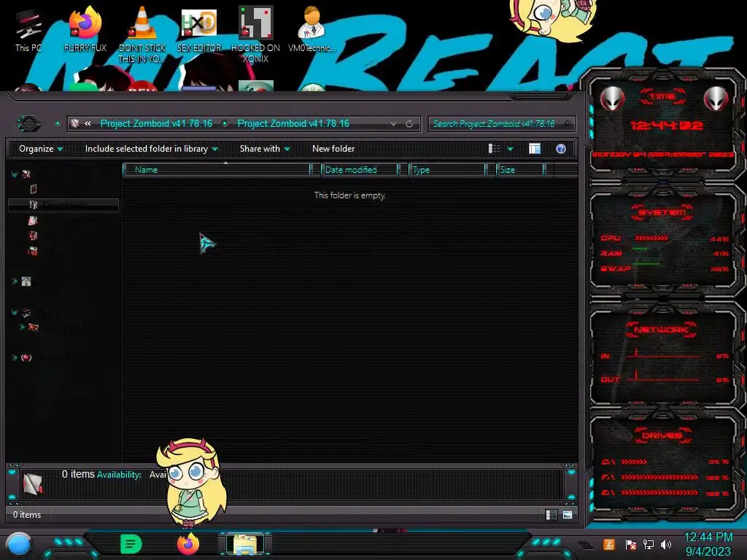
Task: Click the red TIME widget header
Action: tap(662, 97)
